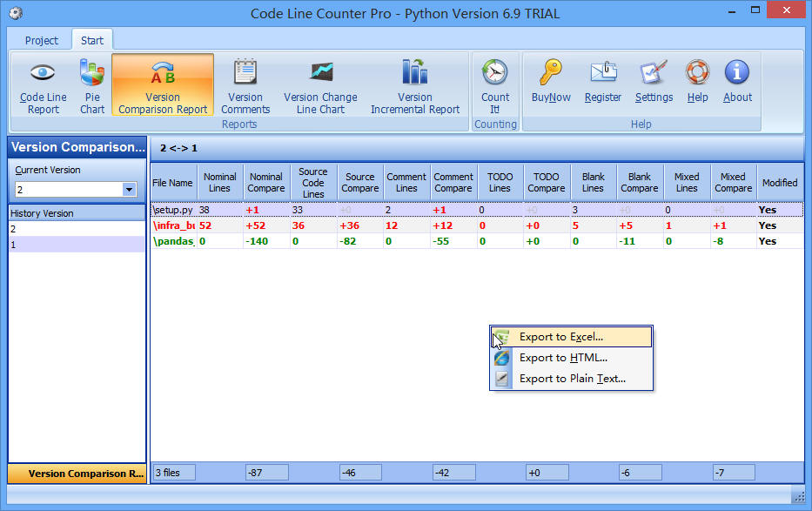Click the Current Version combo box field
The image size is (812, 511).
76,190
